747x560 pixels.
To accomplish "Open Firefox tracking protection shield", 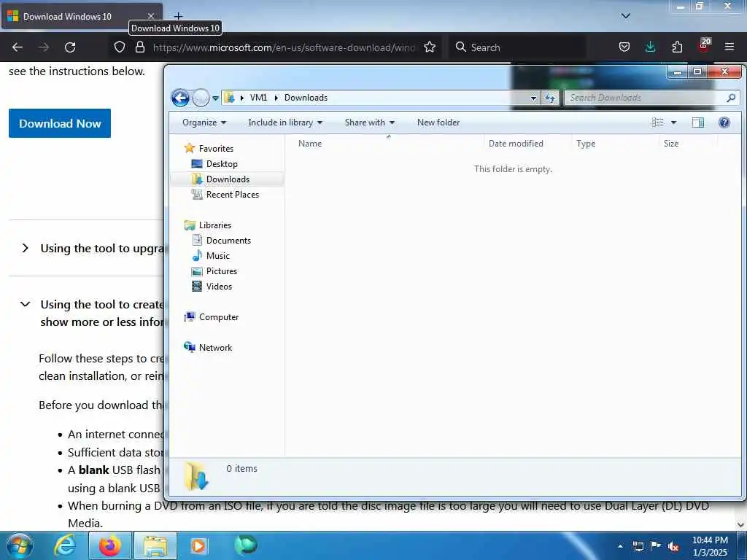I will point(120,47).
